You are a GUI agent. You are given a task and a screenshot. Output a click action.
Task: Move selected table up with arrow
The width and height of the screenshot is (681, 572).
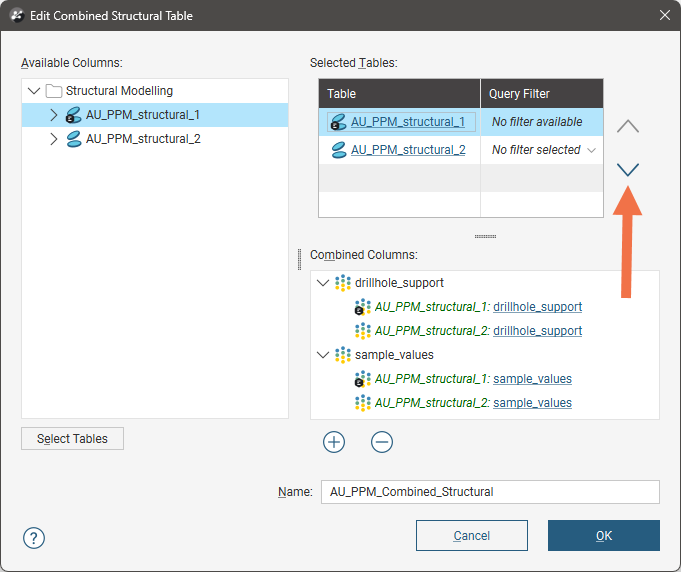point(628,127)
